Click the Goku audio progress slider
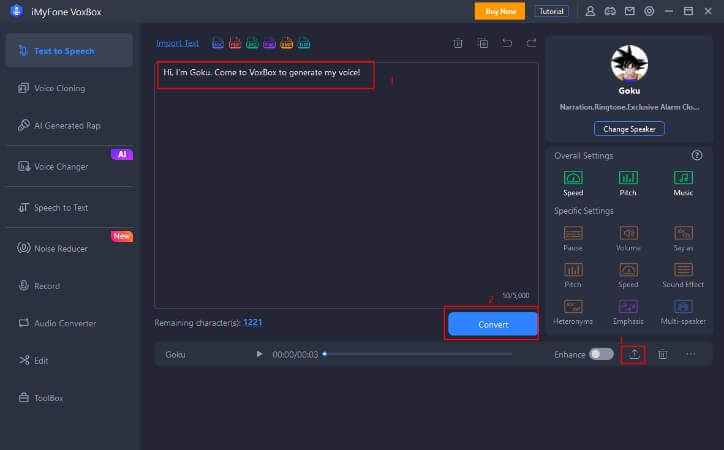The width and height of the screenshot is (724, 450). point(418,354)
